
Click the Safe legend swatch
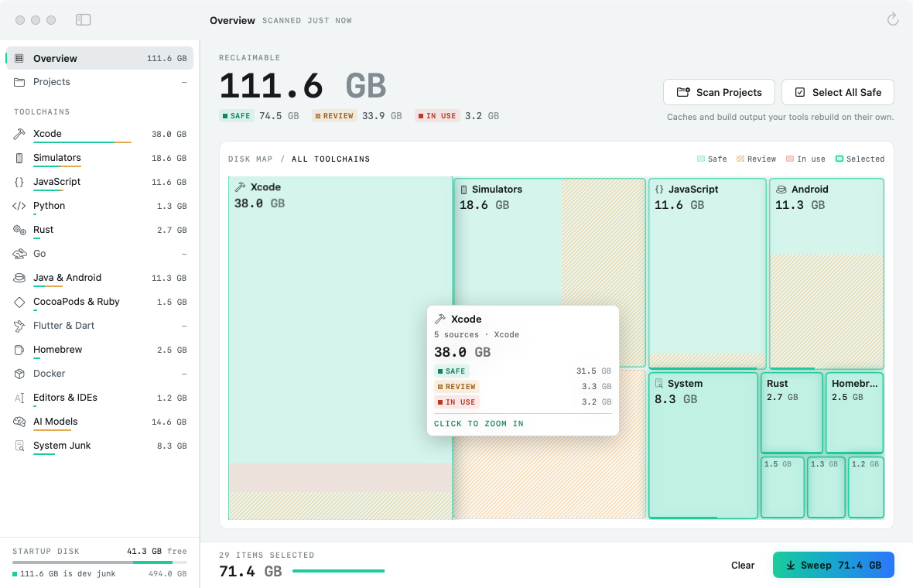tap(701, 159)
